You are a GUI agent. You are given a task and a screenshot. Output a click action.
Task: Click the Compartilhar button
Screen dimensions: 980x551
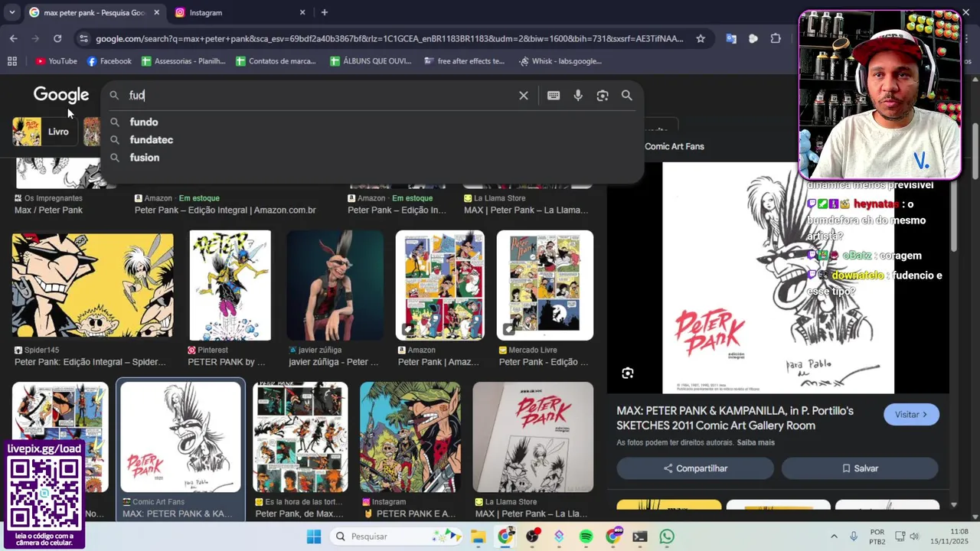click(695, 468)
